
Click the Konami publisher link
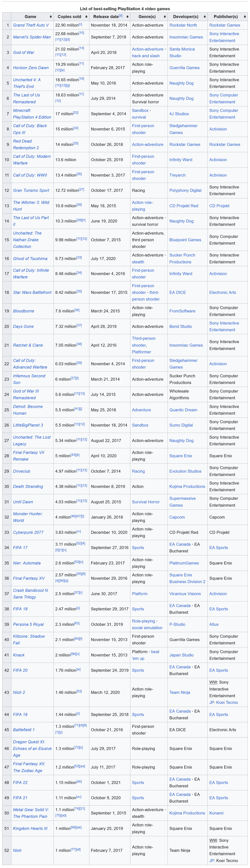pyautogui.click(x=216, y=813)
